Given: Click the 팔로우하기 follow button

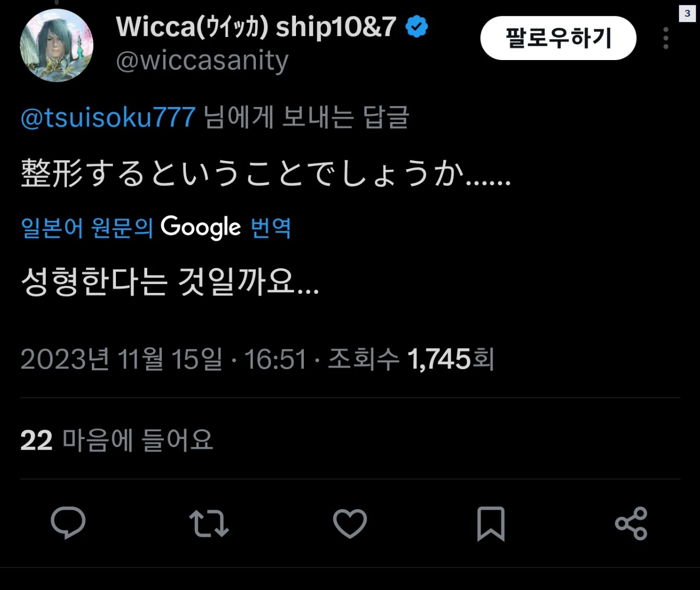Looking at the screenshot, I should pyautogui.click(x=558, y=38).
